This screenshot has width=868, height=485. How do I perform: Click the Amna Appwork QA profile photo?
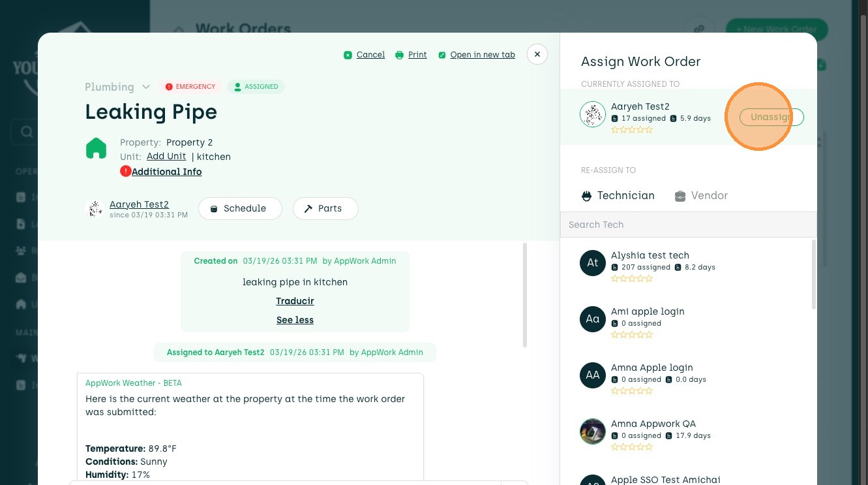(x=593, y=431)
